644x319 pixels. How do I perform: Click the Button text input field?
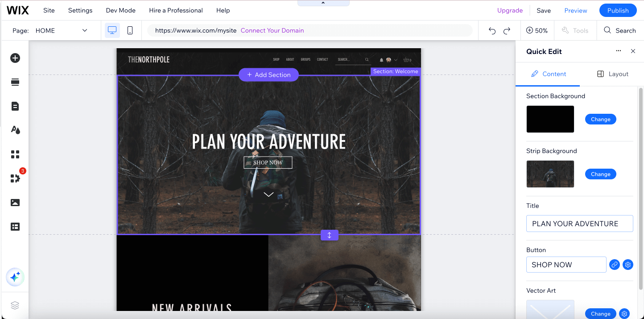(x=566, y=265)
